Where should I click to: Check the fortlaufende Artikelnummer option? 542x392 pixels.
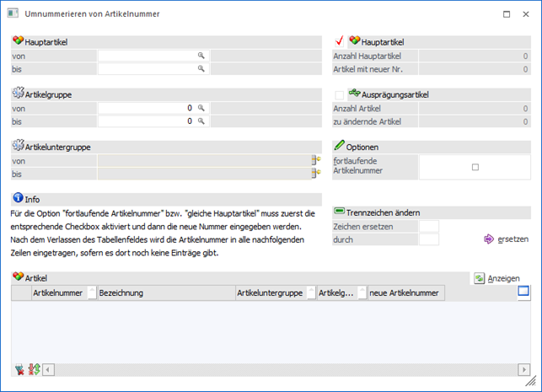475,167
